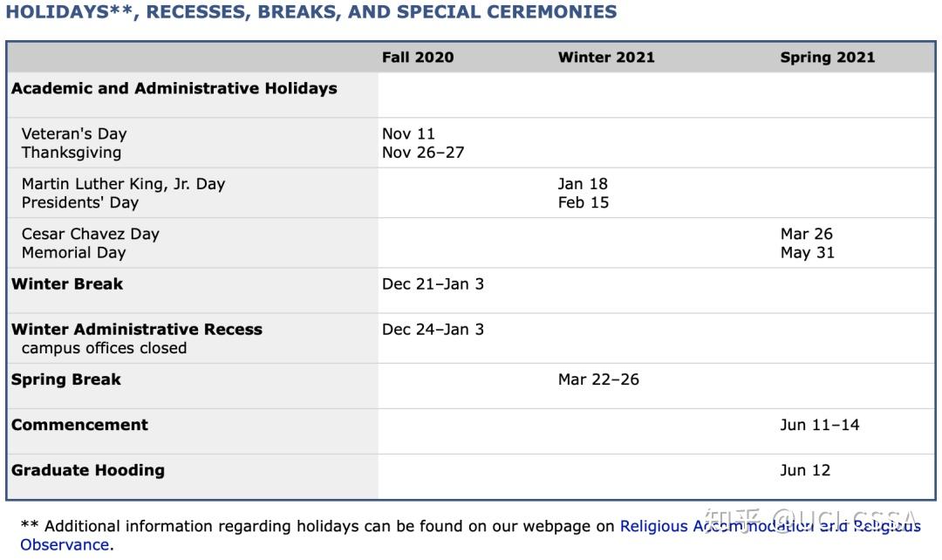Screen dimensions: 942x560
Task: Click the page title about holidays and recesses
Action: coord(311,12)
